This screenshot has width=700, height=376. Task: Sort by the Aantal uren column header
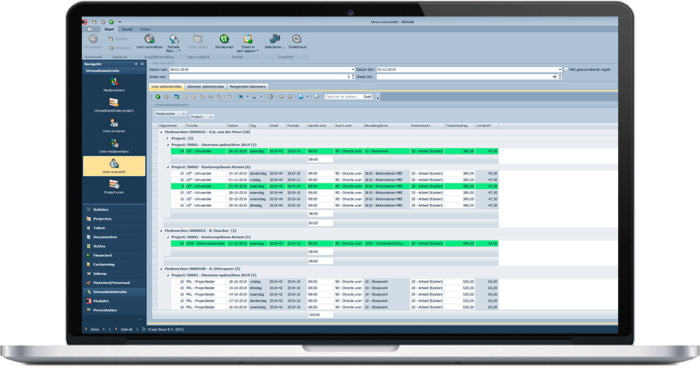click(x=320, y=126)
